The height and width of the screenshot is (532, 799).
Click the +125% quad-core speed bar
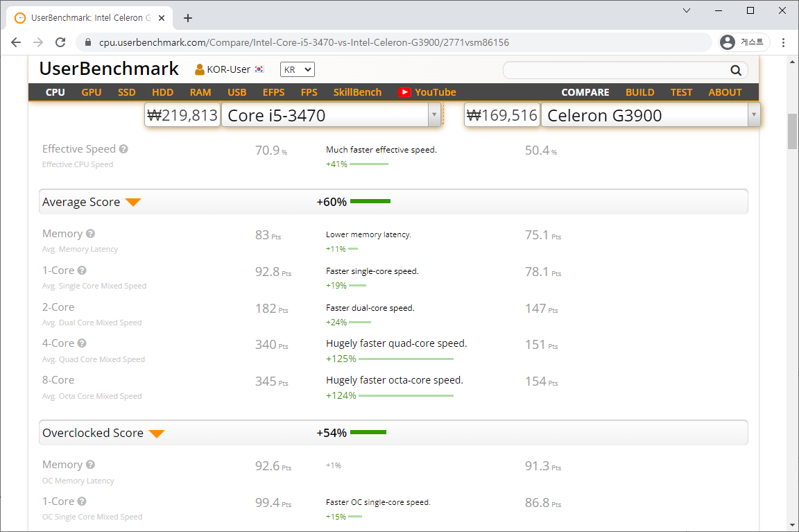pos(406,359)
